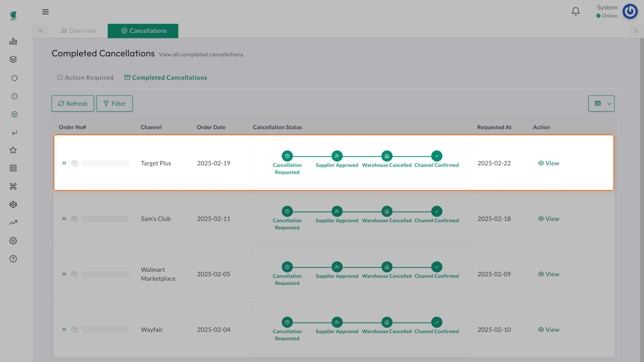Screen dimensions: 644x362
Task: Open sidebar circle icon
Action: tap(14, 78)
